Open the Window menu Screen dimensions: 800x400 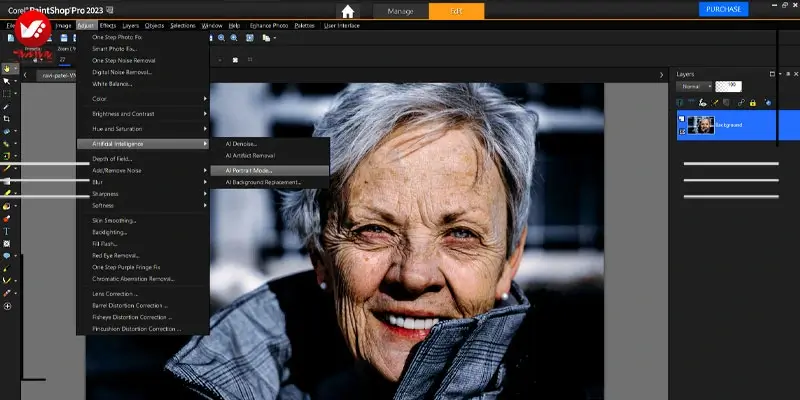click(x=212, y=26)
